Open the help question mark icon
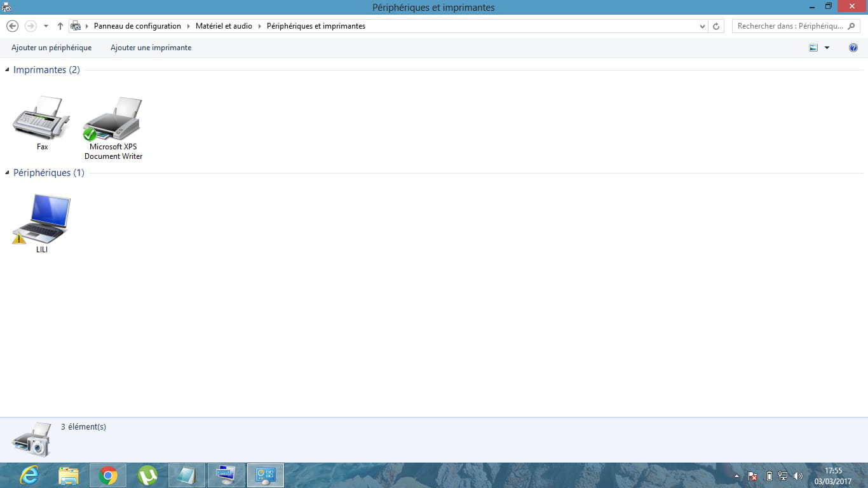The image size is (868, 488). pos(853,48)
